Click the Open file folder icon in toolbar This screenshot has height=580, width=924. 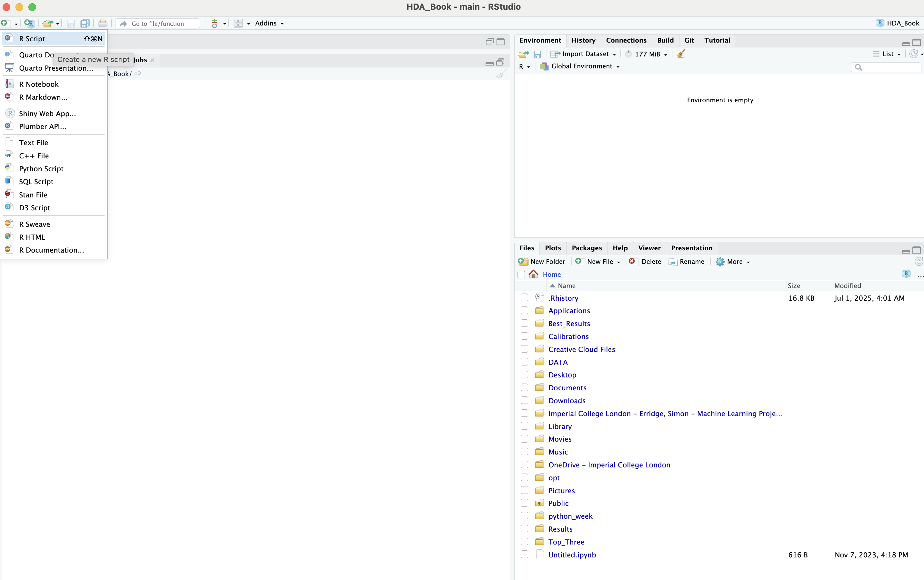[x=47, y=24]
